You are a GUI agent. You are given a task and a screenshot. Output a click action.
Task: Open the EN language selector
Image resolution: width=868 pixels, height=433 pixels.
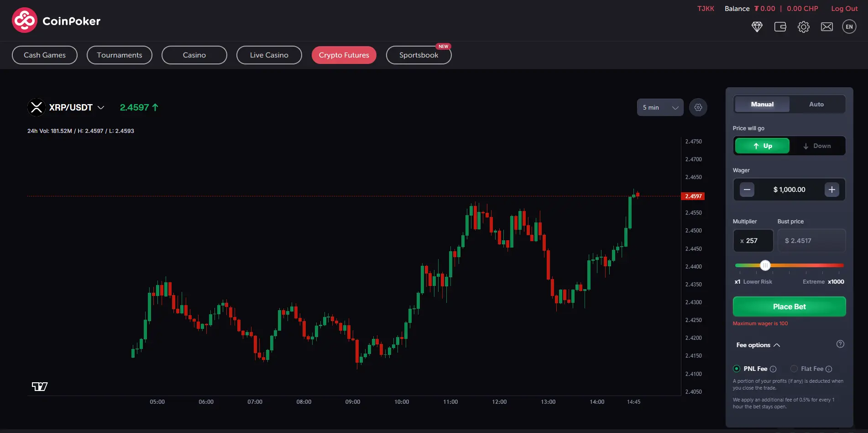pyautogui.click(x=849, y=26)
